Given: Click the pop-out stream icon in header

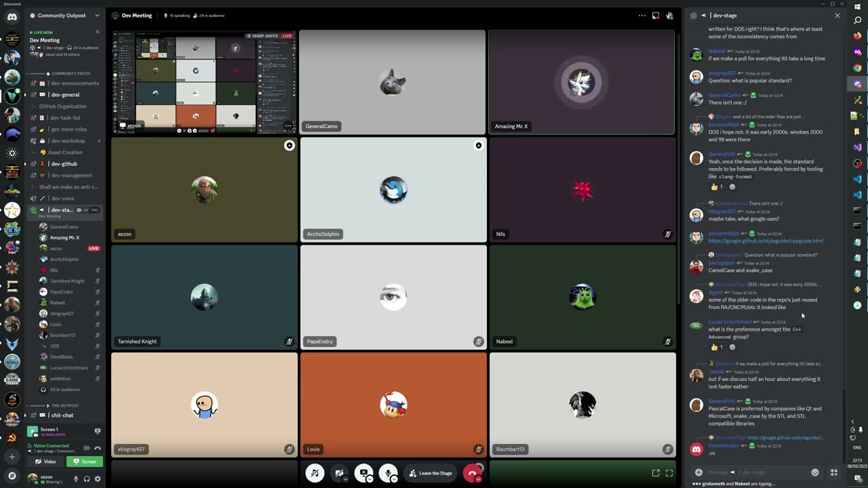Looking at the screenshot, I should click(656, 16).
